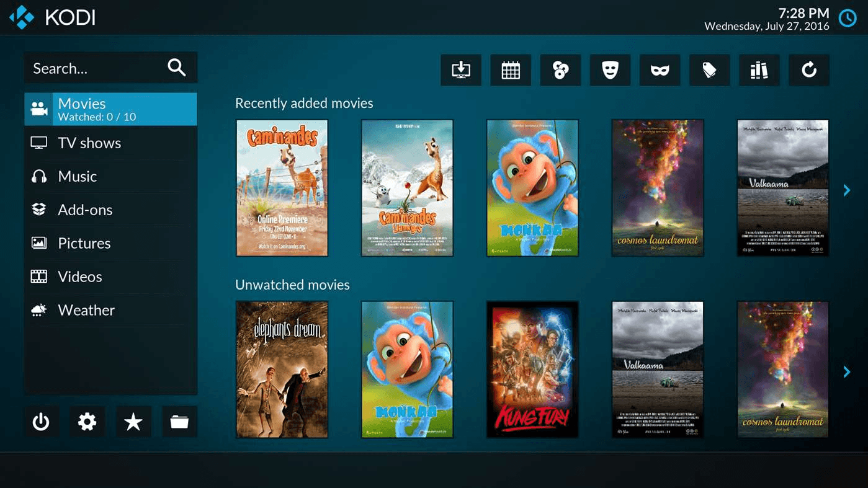The image size is (868, 488).
Task: Click the Search input field
Action: click(x=96, y=68)
